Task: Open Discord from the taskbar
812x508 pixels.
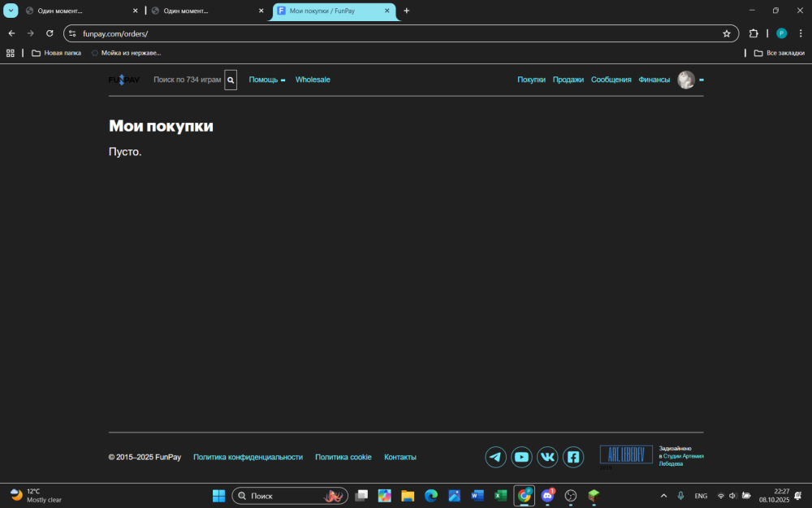Action: coord(547,496)
